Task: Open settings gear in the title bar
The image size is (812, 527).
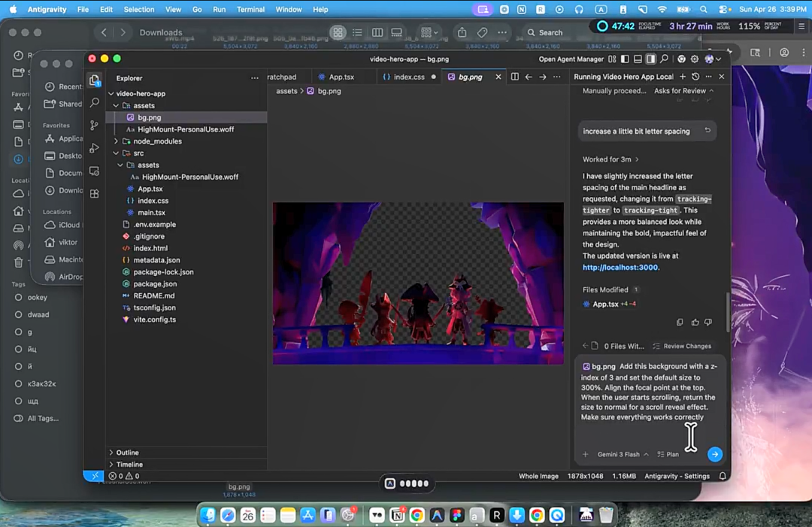Action: 695,59
